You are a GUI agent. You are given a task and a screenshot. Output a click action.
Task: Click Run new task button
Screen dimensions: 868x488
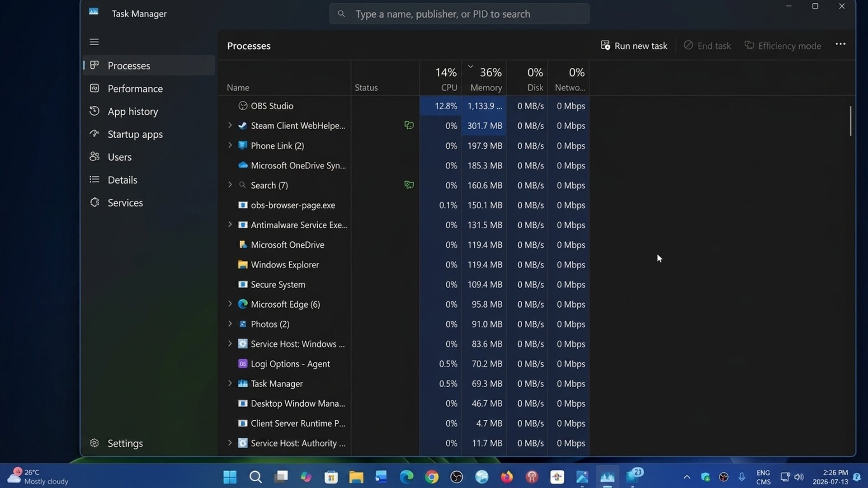tap(634, 46)
